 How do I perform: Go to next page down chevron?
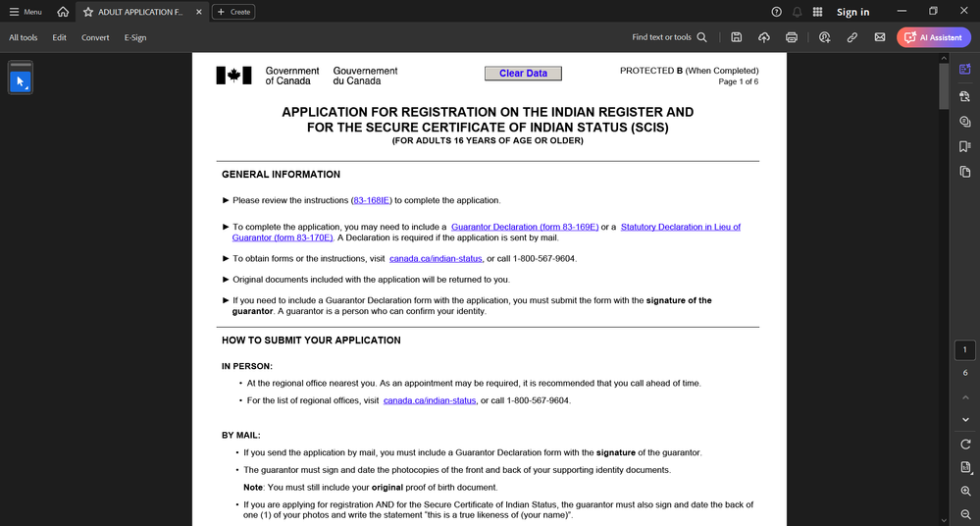click(x=965, y=420)
